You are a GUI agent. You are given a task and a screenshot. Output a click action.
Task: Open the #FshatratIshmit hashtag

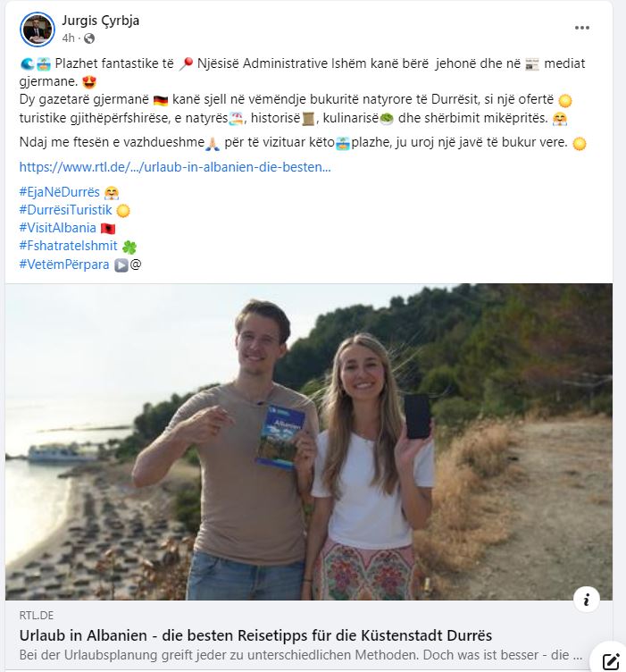point(67,246)
